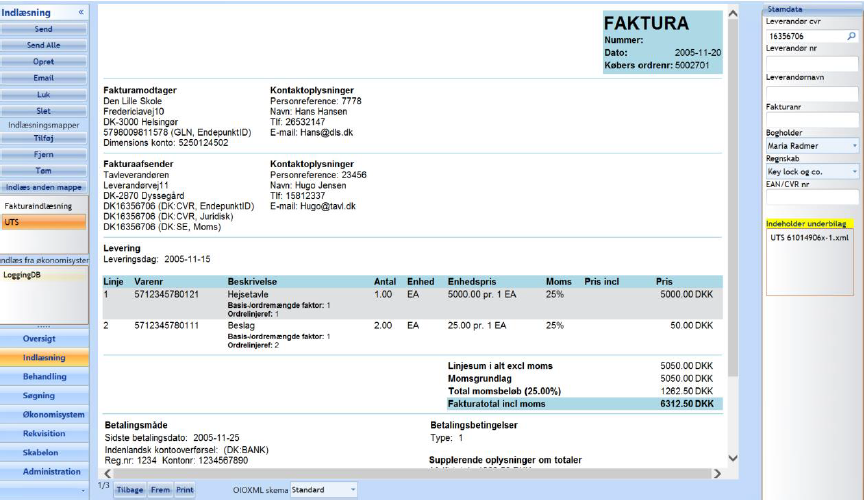Click the Email button
Image resolution: width=866 pixels, height=501 pixels.
point(44,78)
